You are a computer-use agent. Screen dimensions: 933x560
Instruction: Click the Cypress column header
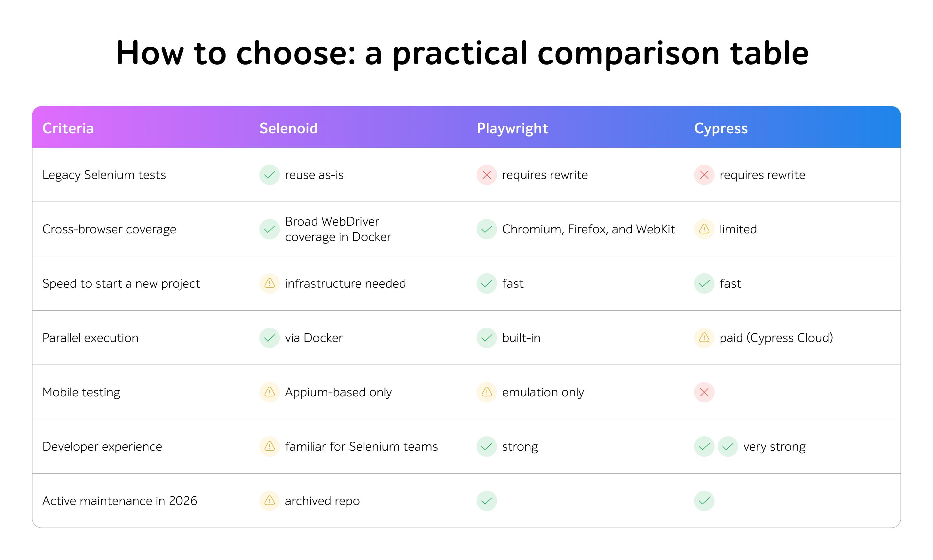[720, 128]
